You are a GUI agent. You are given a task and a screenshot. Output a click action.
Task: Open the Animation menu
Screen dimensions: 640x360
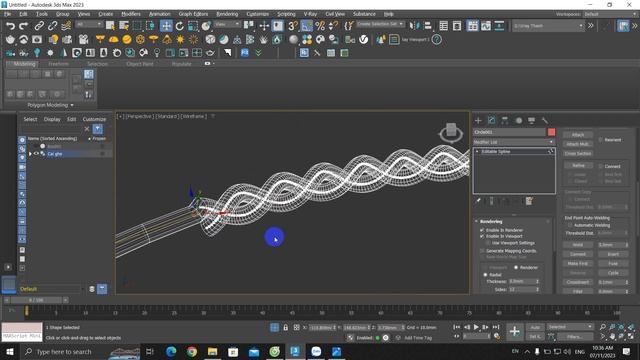160,14
